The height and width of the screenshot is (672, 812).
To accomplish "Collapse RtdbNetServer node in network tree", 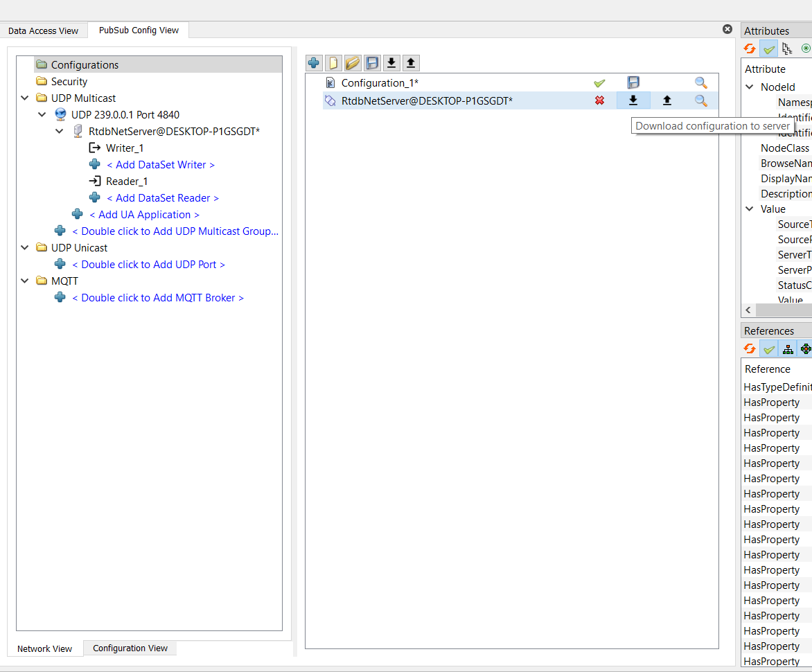I will [60, 131].
